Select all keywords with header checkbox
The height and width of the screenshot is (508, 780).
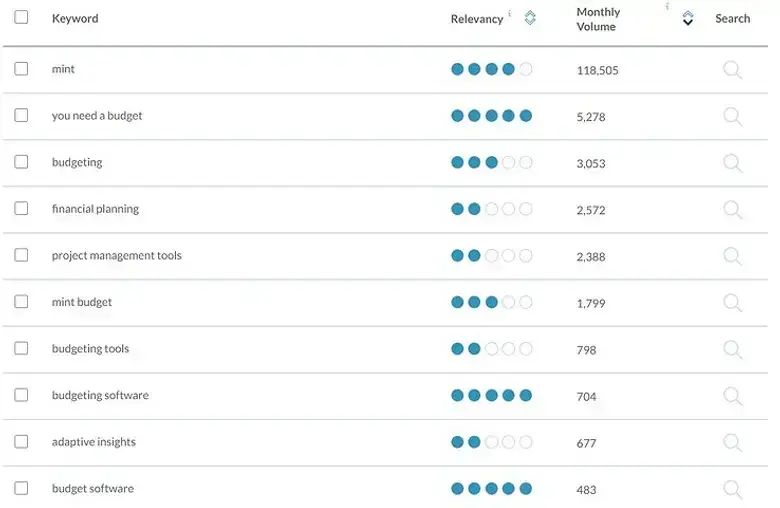coord(21,18)
